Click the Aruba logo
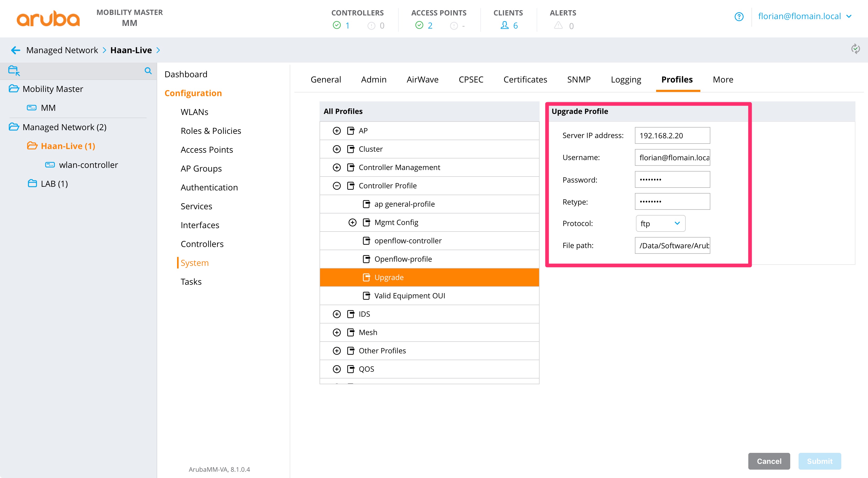 (x=48, y=18)
